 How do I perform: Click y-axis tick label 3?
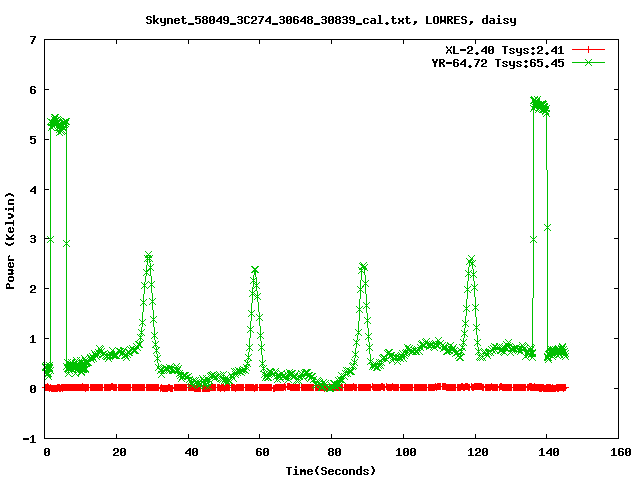click(x=33, y=239)
